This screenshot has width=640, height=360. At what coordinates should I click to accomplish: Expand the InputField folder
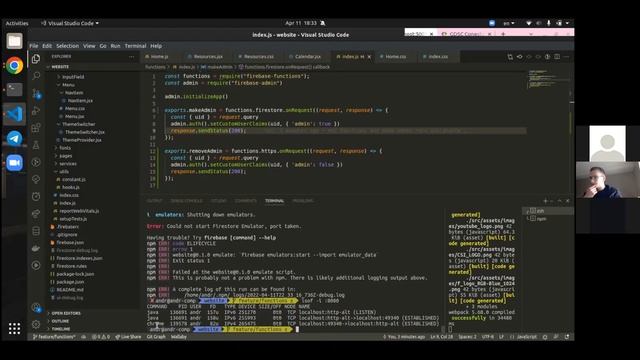[x=73, y=77]
